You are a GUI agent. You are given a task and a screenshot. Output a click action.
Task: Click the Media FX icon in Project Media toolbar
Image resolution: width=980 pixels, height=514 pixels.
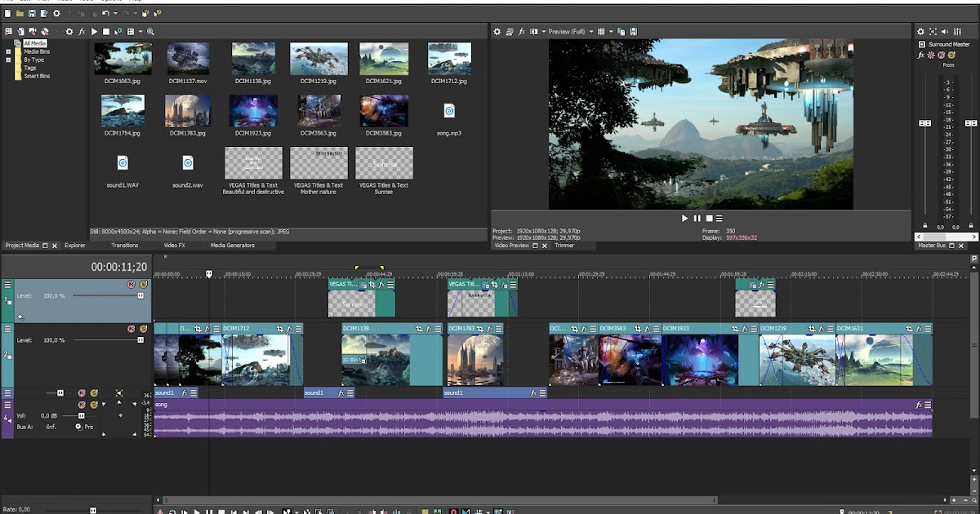(x=82, y=32)
